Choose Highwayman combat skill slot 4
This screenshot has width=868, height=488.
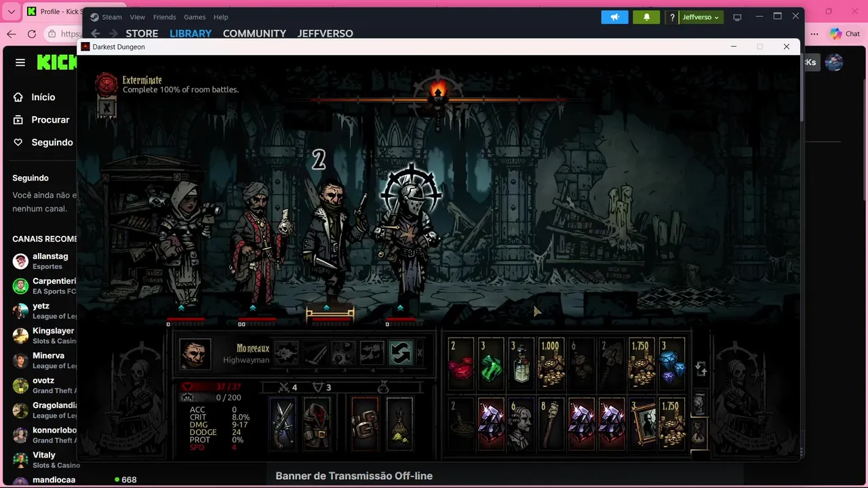[x=372, y=353]
